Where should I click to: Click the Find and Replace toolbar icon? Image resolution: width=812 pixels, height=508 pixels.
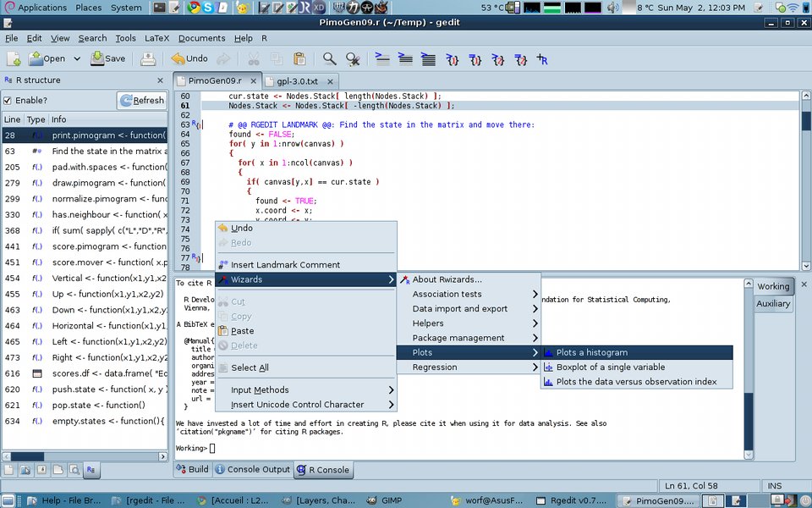point(353,58)
